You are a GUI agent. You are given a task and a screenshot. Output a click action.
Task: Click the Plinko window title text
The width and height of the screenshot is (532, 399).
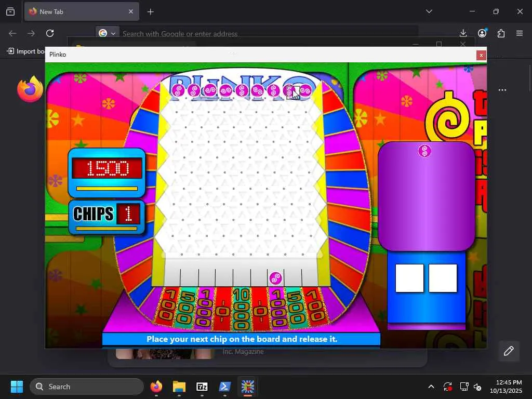(x=58, y=55)
